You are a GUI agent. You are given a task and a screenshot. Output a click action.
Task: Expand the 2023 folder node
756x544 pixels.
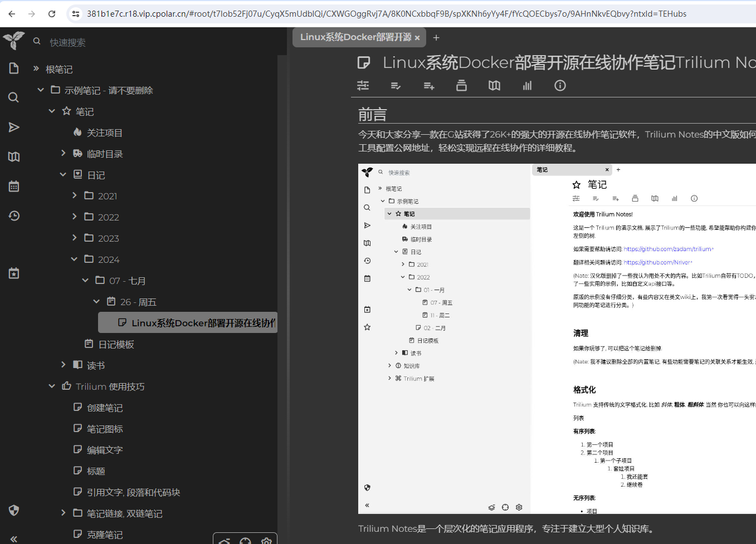click(x=74, y=238)
